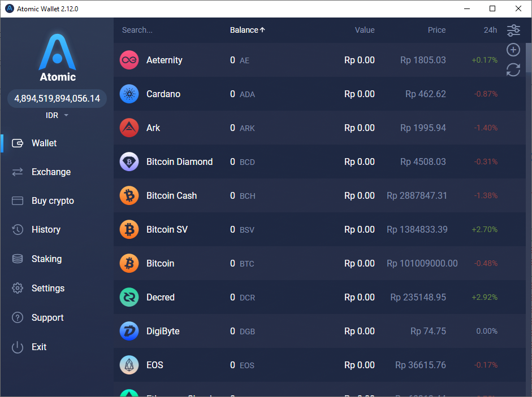Select the Ark name text

153,128
